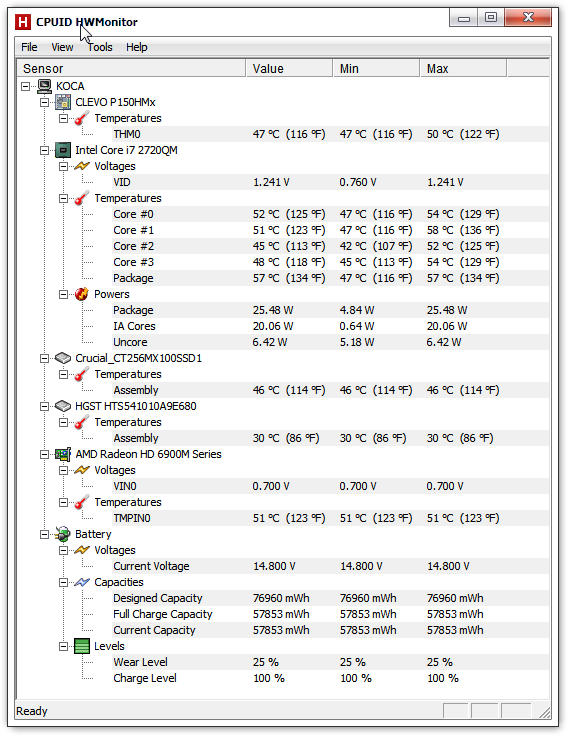Select the Core #2 temperature row
This screenshot has height=736, width=569.
coord(331,246)
